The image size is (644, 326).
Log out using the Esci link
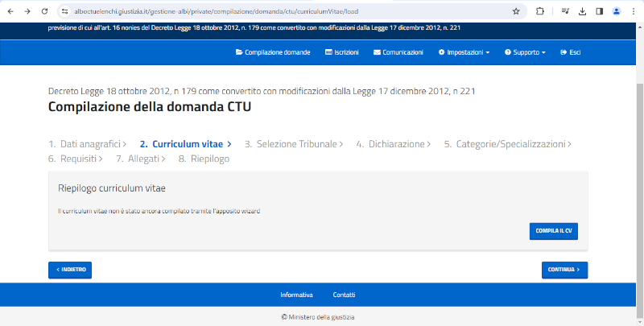pyautogui.click(x=570, y=52)
